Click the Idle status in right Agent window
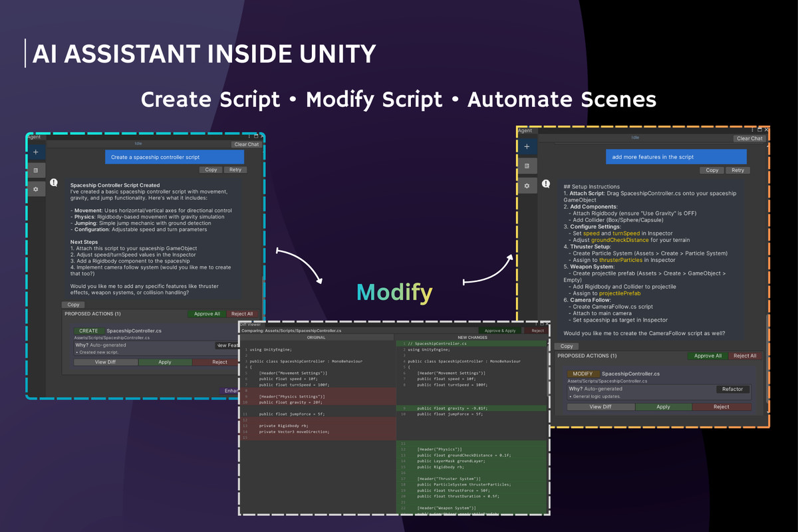The width and height of the screenshot is (798, 532). click(635, 138)
